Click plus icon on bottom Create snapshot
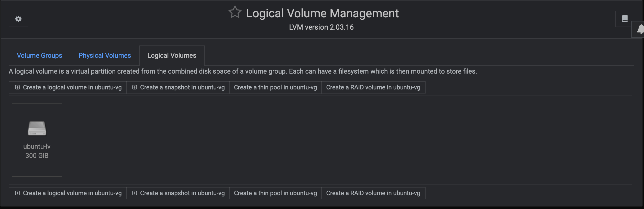Image resolution: width=644 pixels, height=209 pixels. coord(135,193)
